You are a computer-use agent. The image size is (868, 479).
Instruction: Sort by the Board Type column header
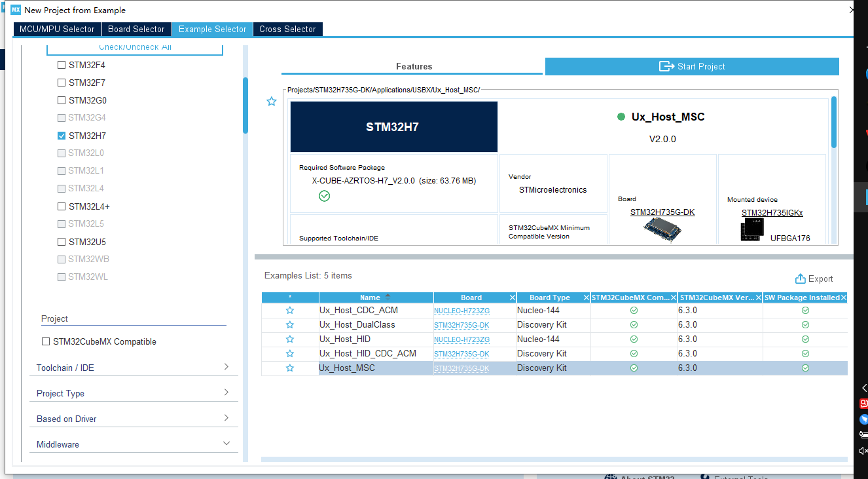pyautogui.click(x=550, y=297)
